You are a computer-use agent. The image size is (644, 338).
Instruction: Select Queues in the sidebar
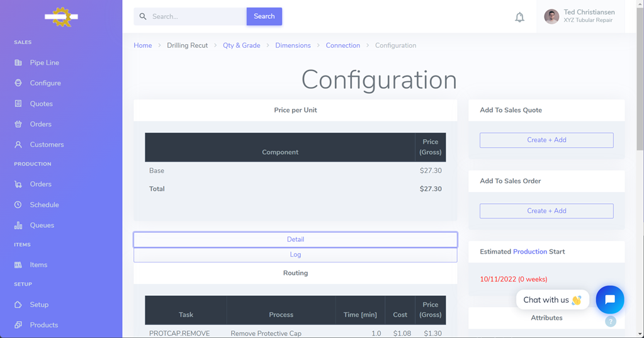(x=42, y=225)
